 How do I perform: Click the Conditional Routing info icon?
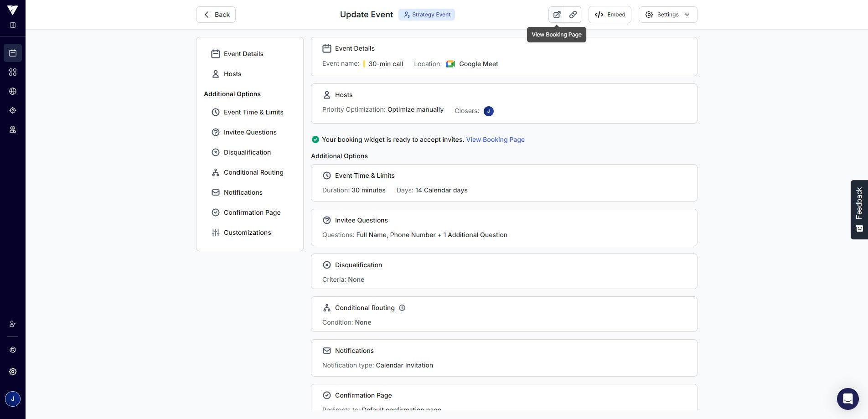point(402,308)
